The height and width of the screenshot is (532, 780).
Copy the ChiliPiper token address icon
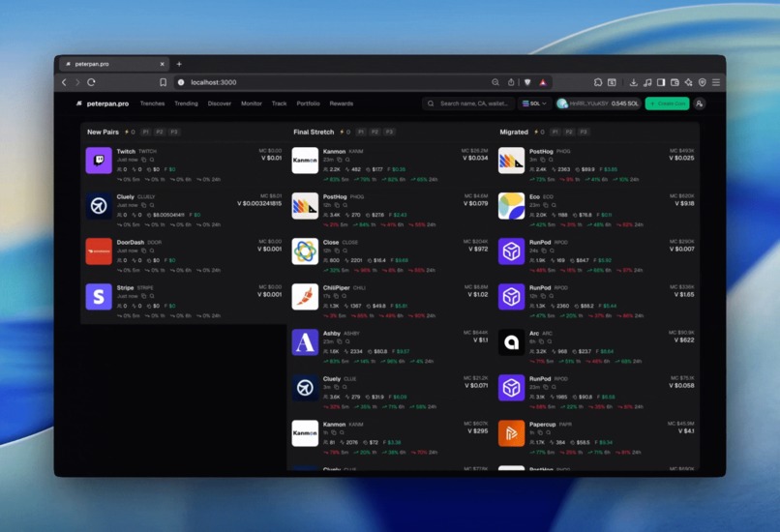pos(335,296)
